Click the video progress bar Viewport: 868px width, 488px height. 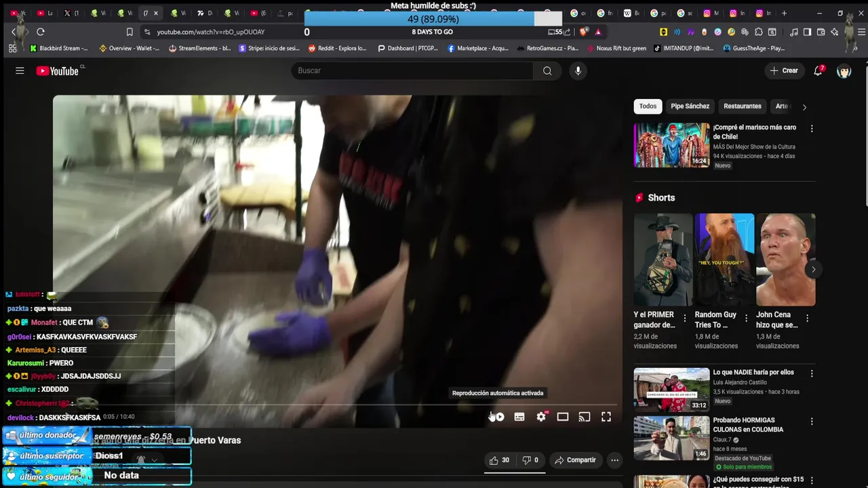338,405
